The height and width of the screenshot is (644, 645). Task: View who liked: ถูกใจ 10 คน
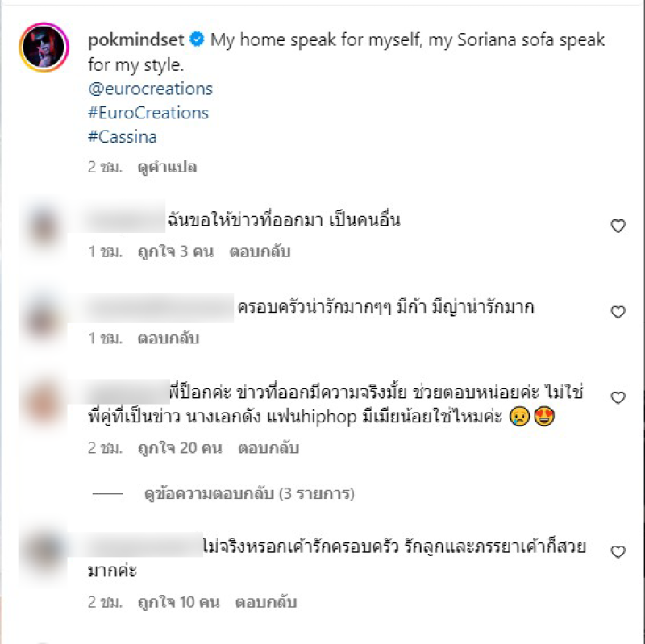178,602
